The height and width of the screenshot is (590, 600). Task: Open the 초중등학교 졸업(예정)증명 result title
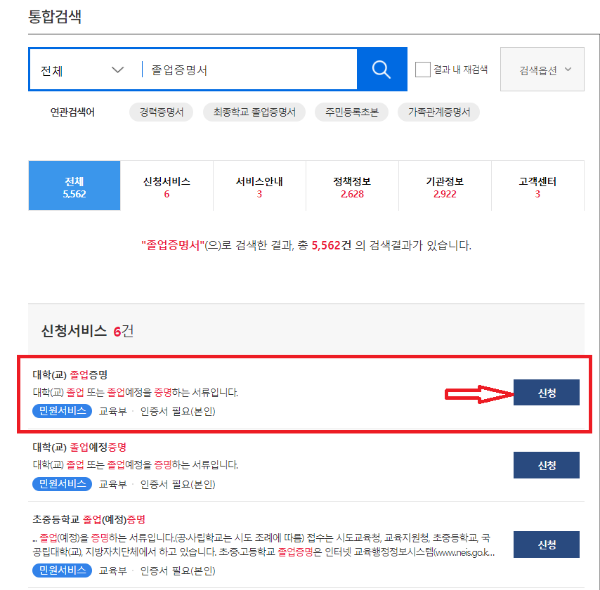click(89, 519)
